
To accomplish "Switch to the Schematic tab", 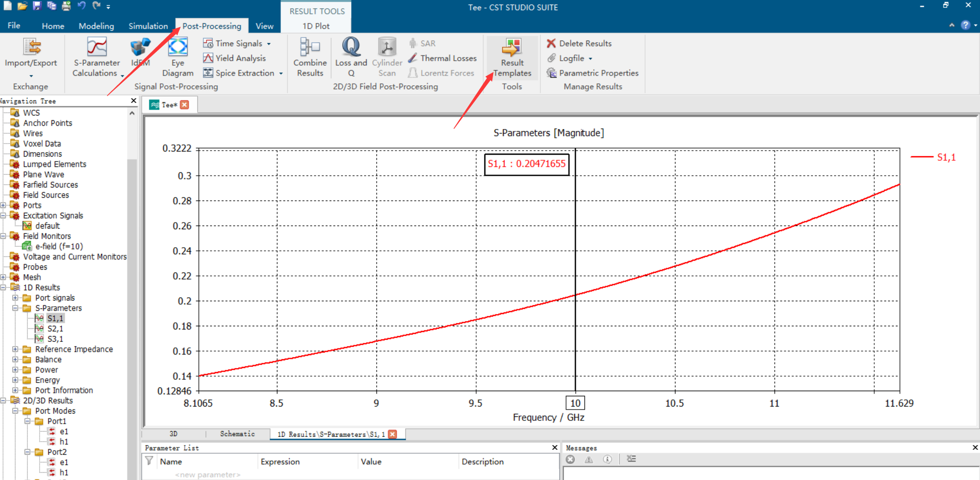I will point(237,434).
